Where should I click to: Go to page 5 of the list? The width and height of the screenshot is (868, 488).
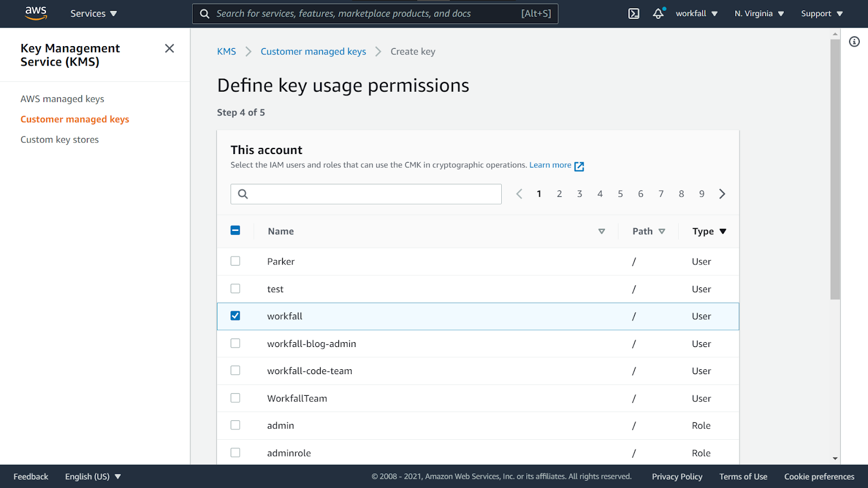620,194
